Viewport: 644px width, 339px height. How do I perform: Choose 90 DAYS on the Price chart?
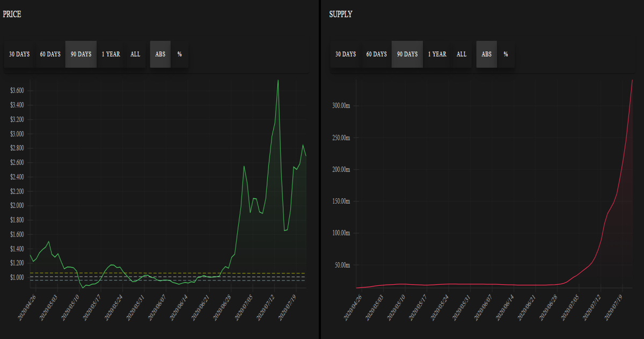coord(81,54)
